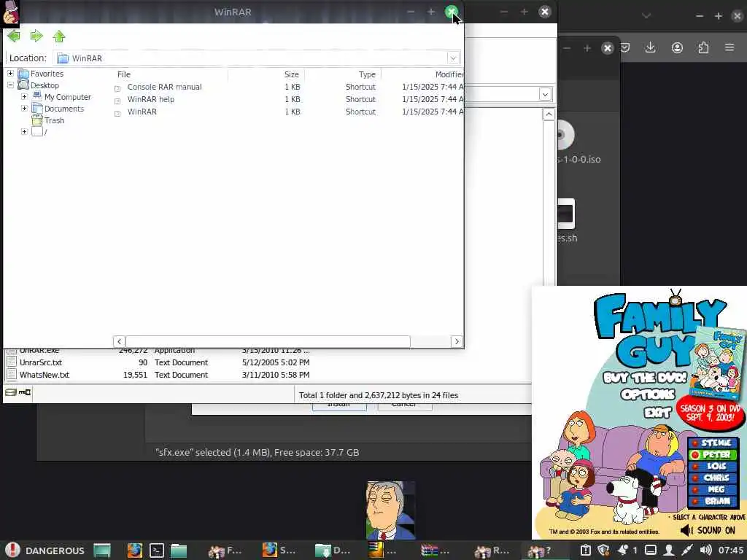747x560 pixels.
Task: Click the scroll-up arrow in the background window
Action: (549, 114)
